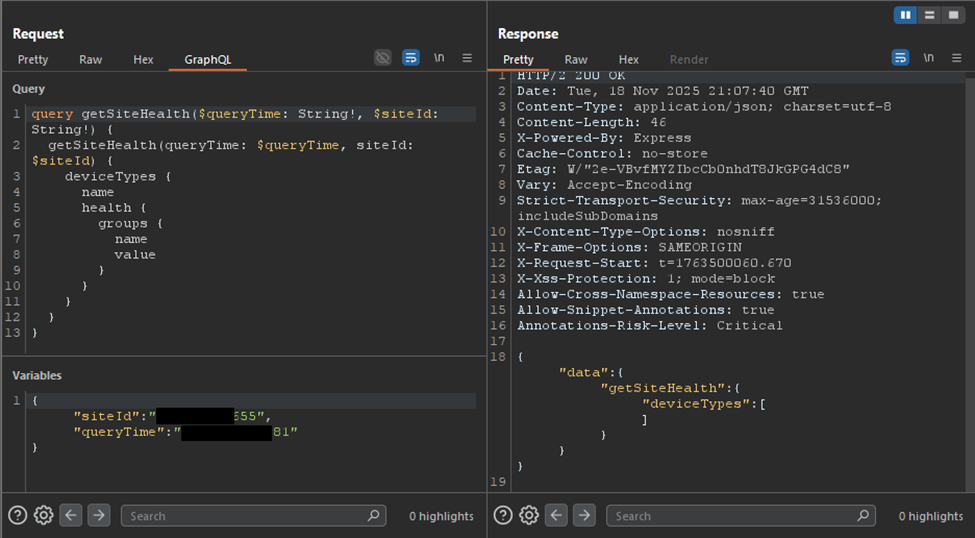The width and height of the screenshot is (975, 538).
Task: Switch to Request Raw tab
Action: tap(90, 60)
